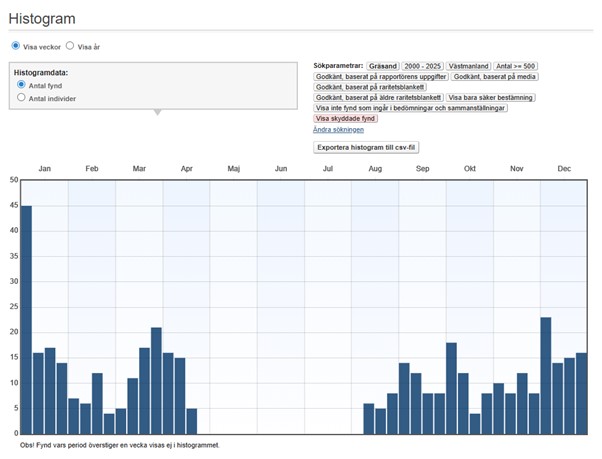Switch to the Visa år option
The width and height of the screenshot is (602, 459).
coord(70,46)
